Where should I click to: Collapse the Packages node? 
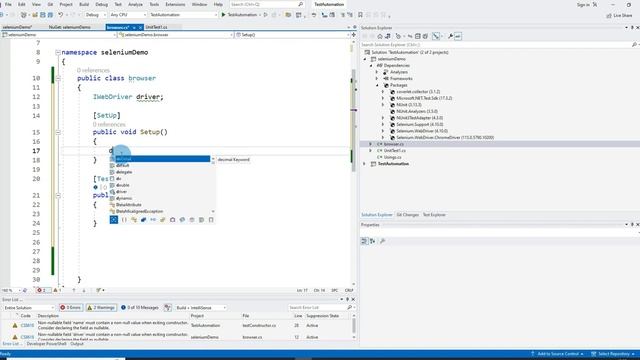[x=377, y=85]
